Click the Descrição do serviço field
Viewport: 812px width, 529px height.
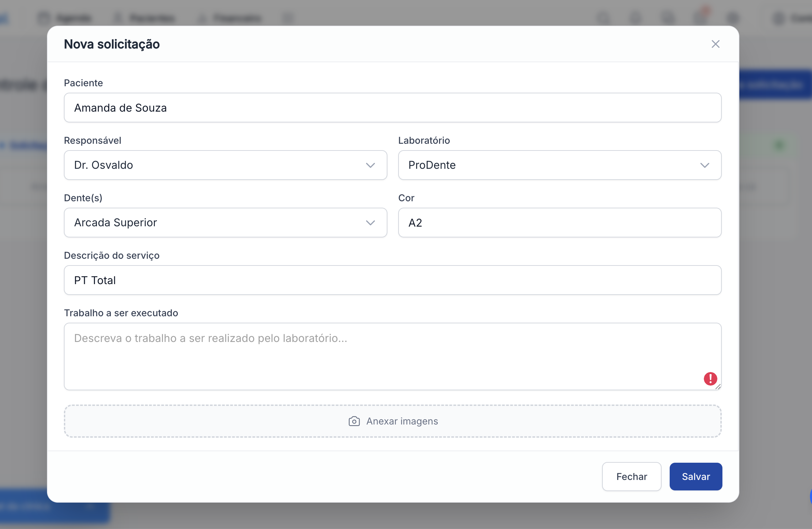click(392, 280)
